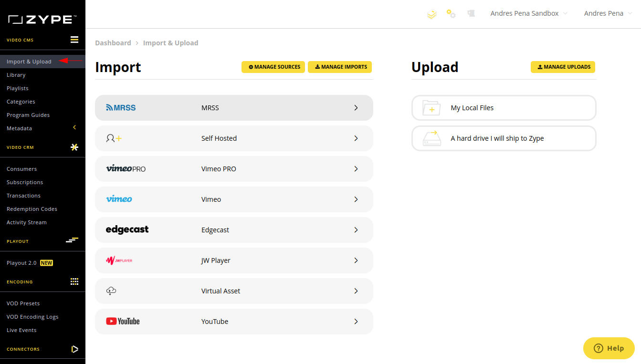Click the chevron on Self Hosted row

[356, 138]
